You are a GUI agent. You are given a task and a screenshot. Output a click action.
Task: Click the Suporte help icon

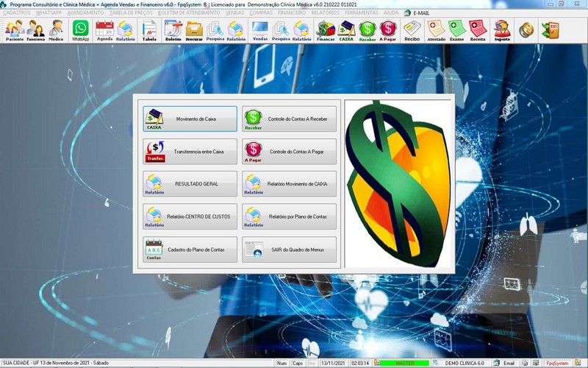pos(502,30)
